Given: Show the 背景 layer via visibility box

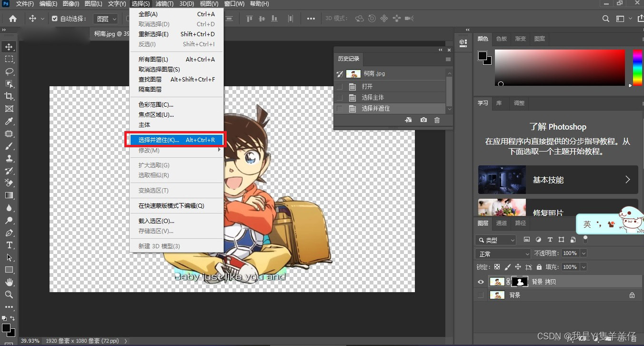Looking at the screenshot, I should pos(481,295).
